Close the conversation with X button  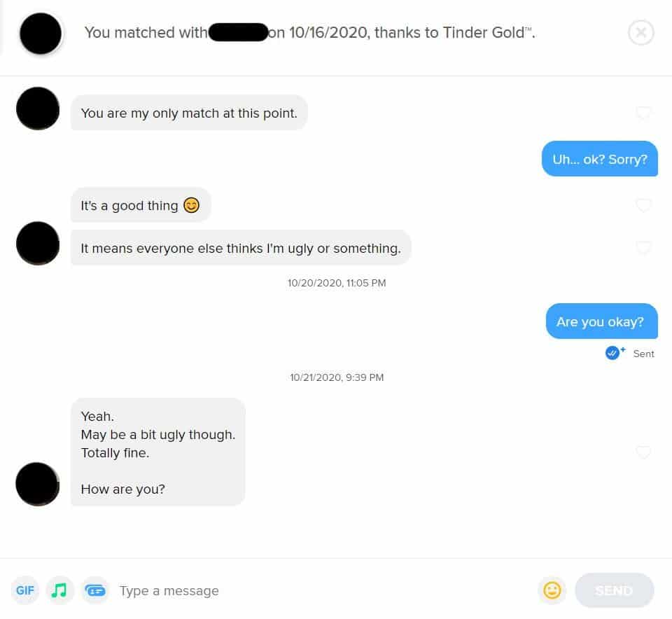(x=640, y=33)
